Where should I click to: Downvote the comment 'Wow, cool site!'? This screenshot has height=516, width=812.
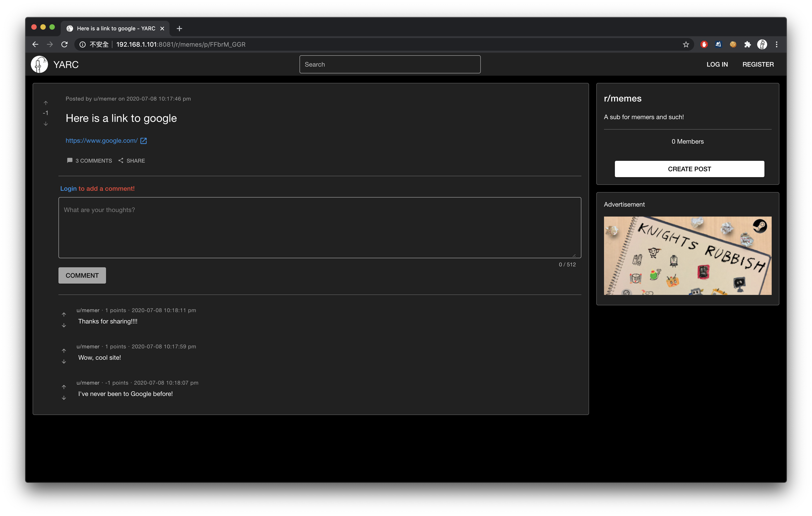click(x=64, y=361)
